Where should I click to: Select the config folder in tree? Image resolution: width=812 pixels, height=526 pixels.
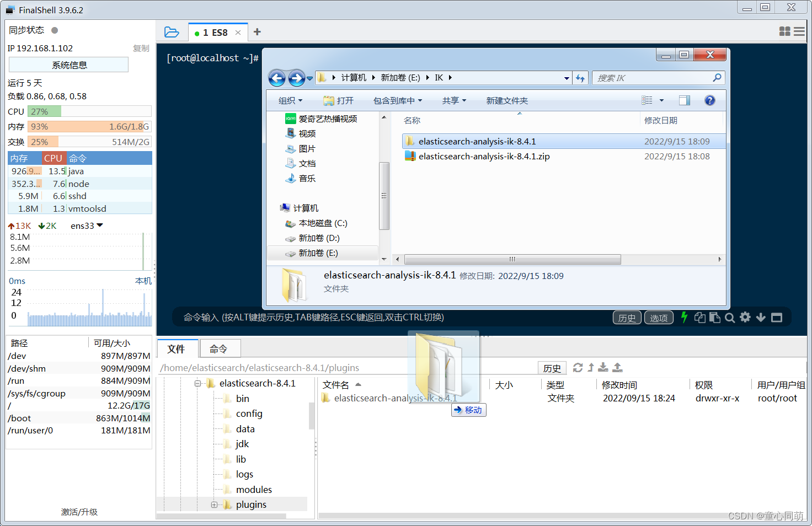(249, 414)
